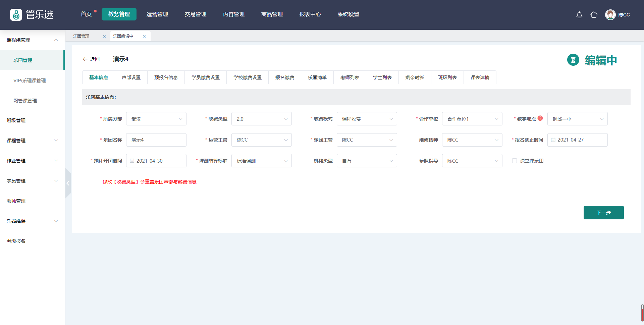Click the 返回 back arrow
Image resolution: width=644 pixels, height=325 pixels.
click(x=85, y=59)
